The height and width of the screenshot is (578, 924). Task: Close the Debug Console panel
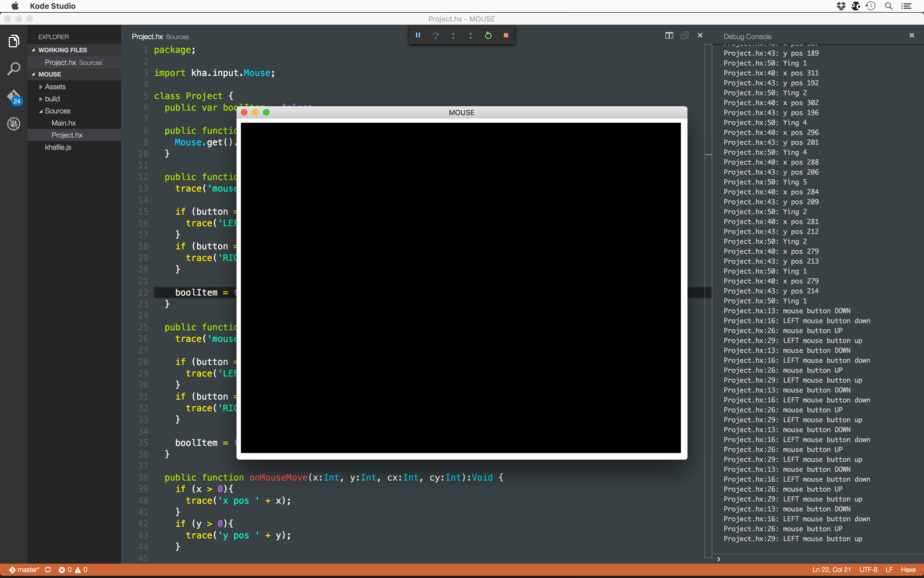point(912,35)
